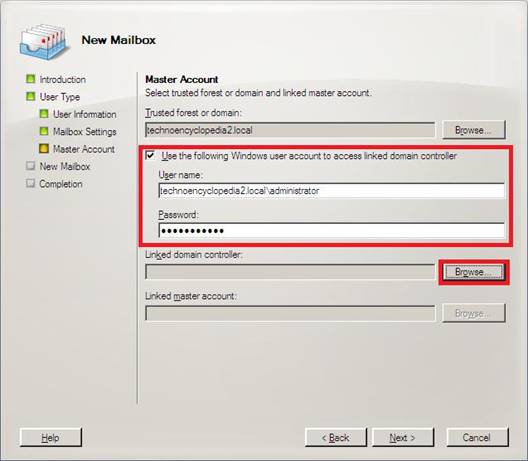The image size is (528, 461).
Task: Select the User name input field
Action: coord(331,191)
